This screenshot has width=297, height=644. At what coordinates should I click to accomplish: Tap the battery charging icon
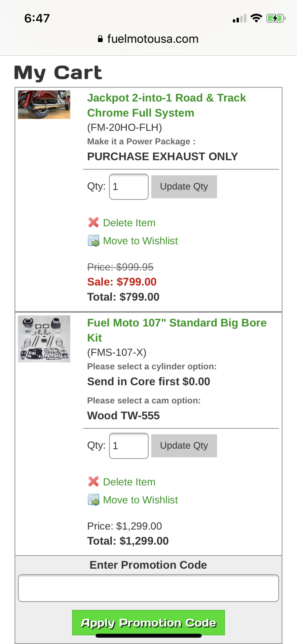point(275,18)
